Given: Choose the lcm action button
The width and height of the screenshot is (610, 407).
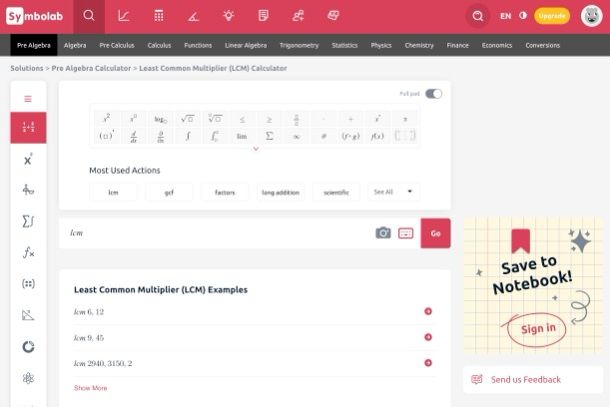Looking at the screenshot, I should [x=113, y=192].
